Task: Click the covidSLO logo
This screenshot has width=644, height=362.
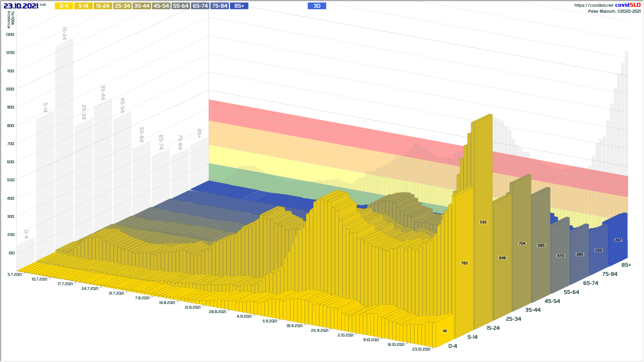Action: pos(628,5)
